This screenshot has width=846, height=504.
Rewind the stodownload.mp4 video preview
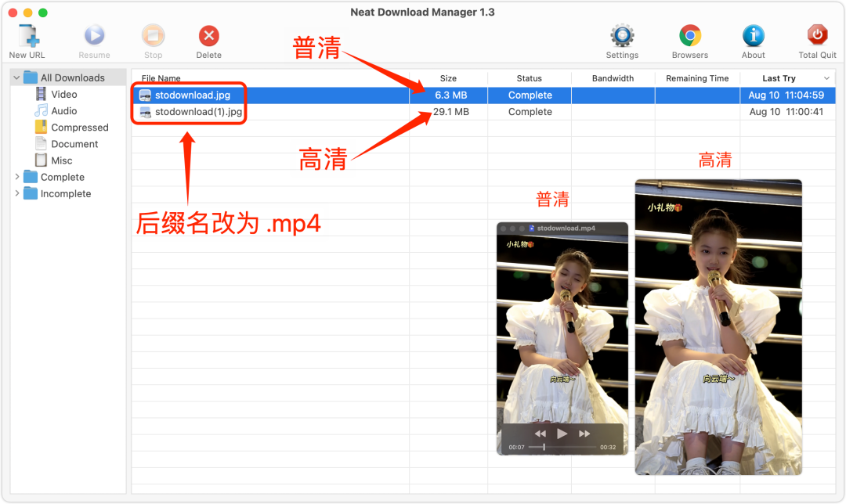pos(540,434)
